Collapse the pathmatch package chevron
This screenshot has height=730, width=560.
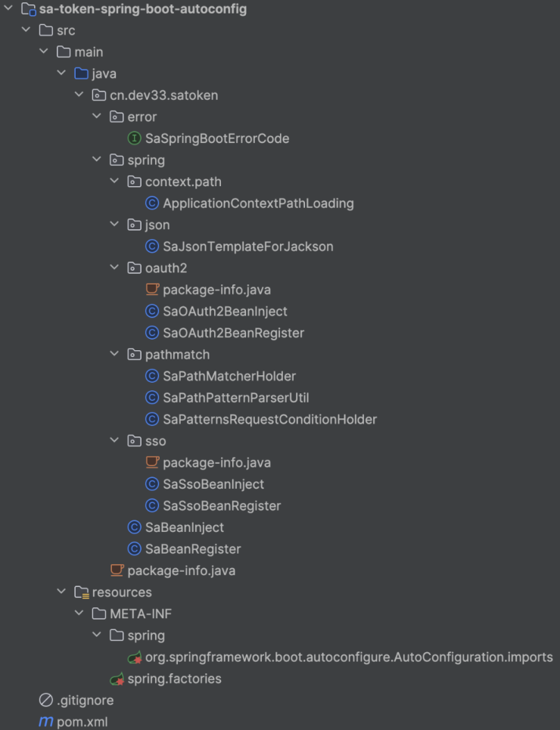pyautogui.click(x=114, y=354)
